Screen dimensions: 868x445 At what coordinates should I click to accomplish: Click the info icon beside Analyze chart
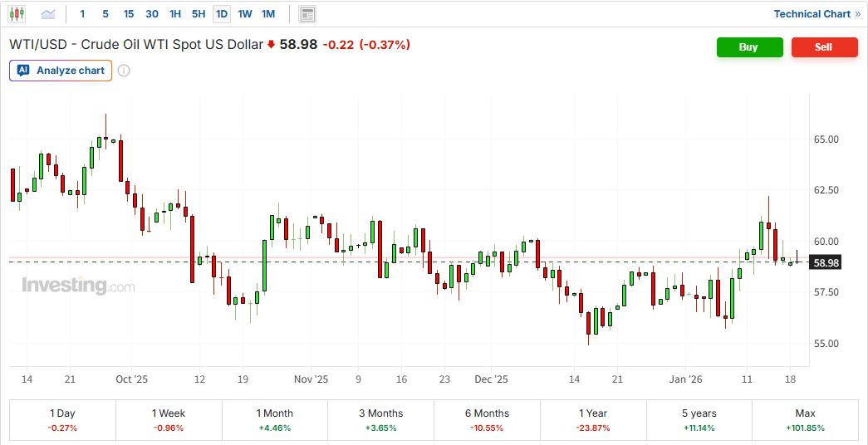point(124,71)
